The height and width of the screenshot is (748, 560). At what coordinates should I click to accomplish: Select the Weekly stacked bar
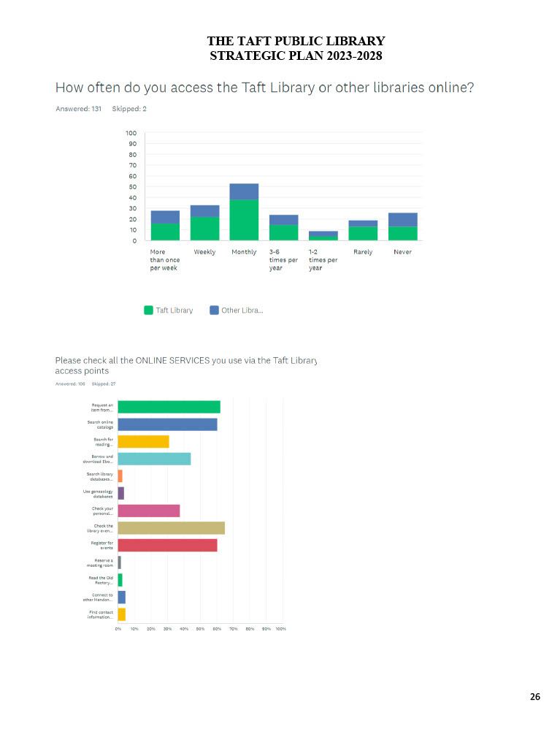(x=204, y=223)
